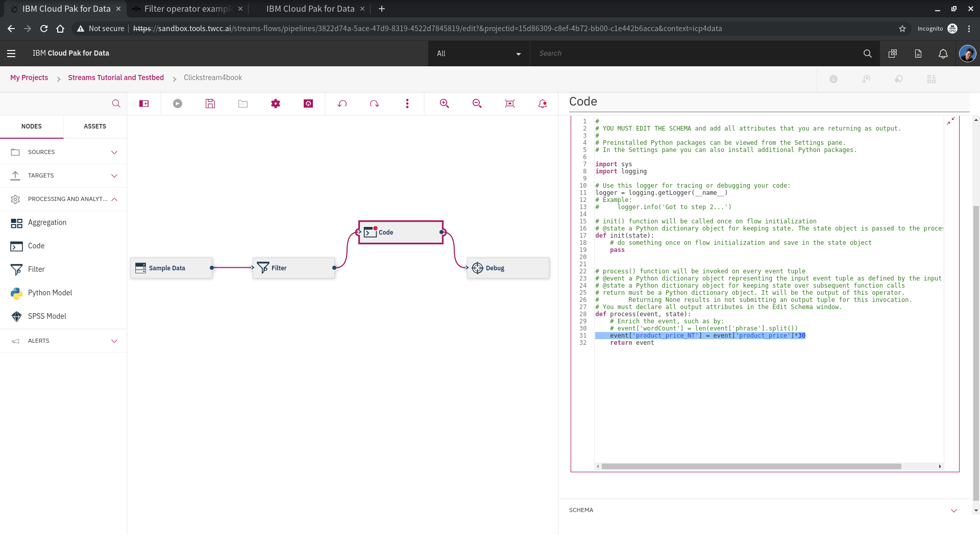The image size is (980, 535).
Task: Toggle the palette panel icon
Action: [x=144, y=104]
